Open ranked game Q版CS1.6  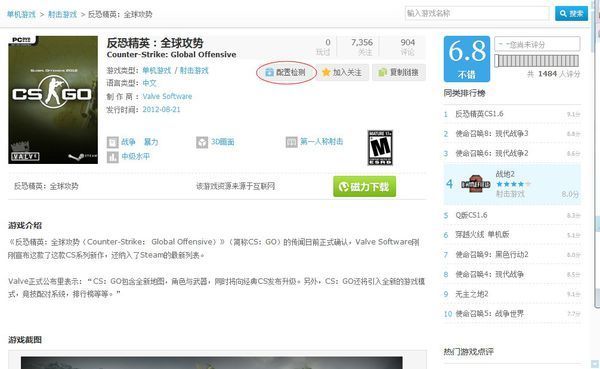point(471,215)
